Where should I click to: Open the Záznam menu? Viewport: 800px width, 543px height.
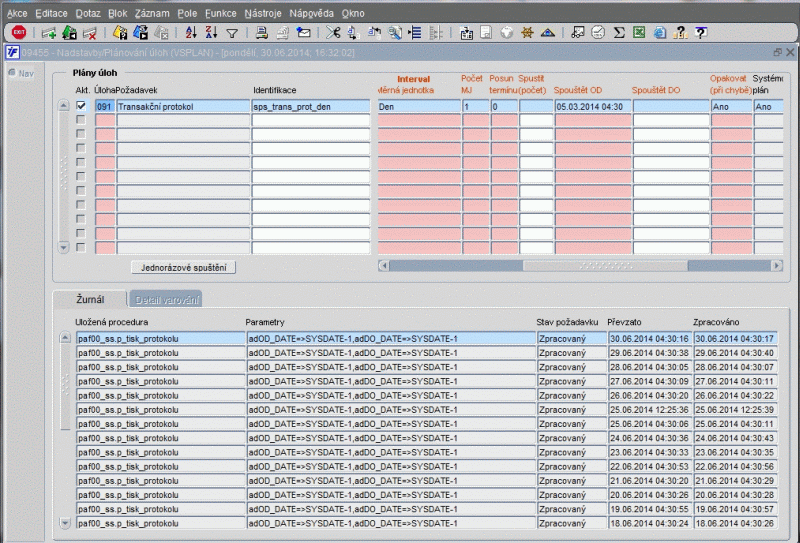click(x=151, y=14)
